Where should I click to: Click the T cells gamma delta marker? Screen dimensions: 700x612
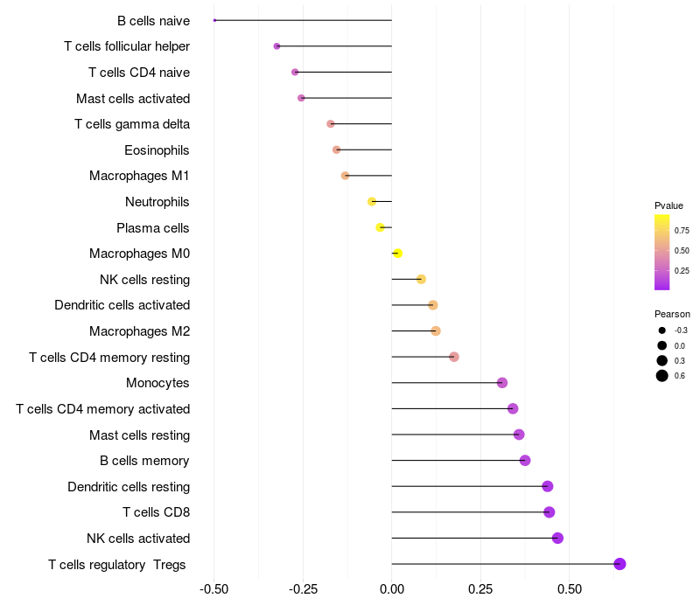coord(331,123)
